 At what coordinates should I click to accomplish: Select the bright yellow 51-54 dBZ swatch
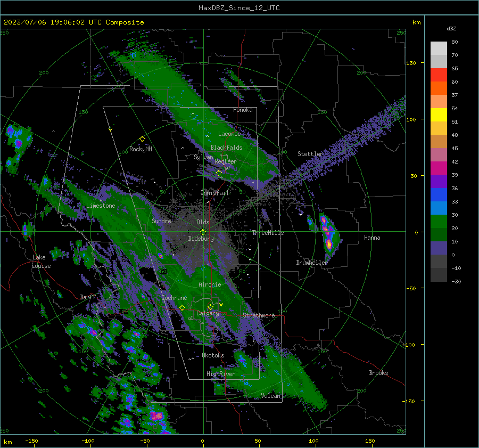coord(439,115)
